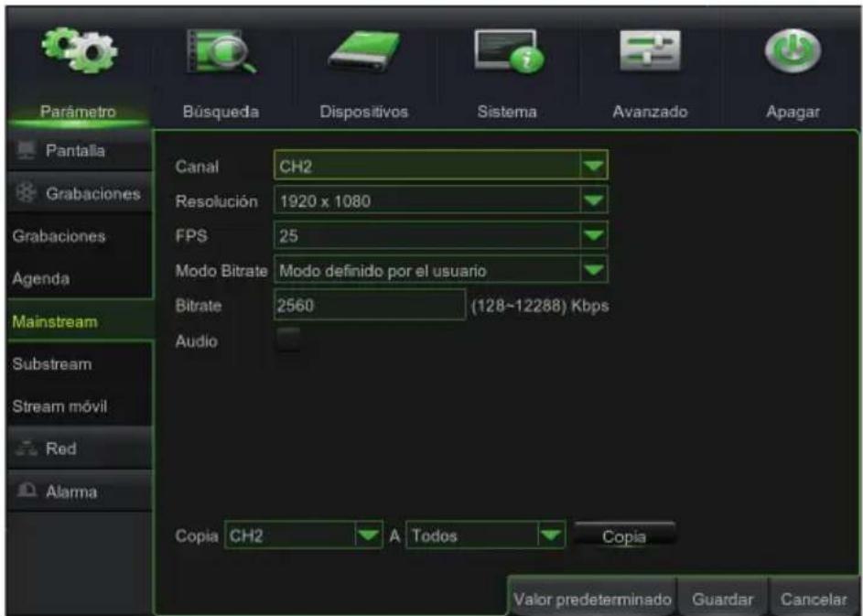This screenshot has width=863, height=616.
Task: Select the Mainstream sidebar item
Action: [80, 321]
